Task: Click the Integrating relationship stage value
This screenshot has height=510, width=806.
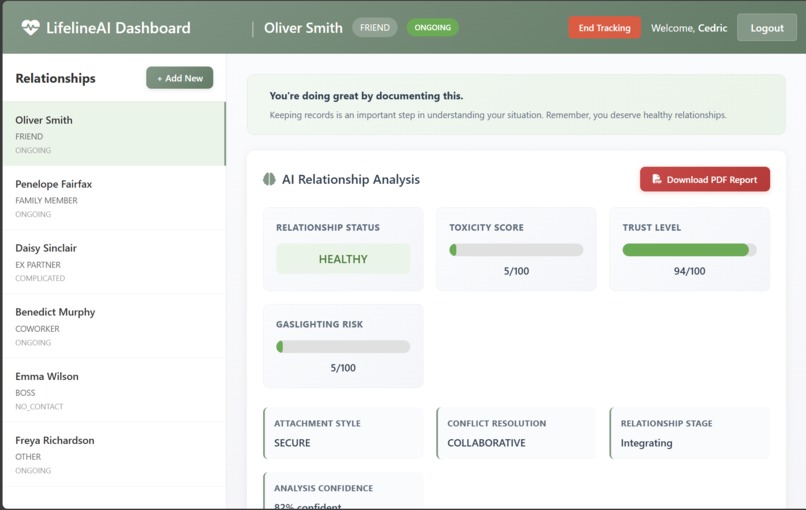Action: [646, 443]
